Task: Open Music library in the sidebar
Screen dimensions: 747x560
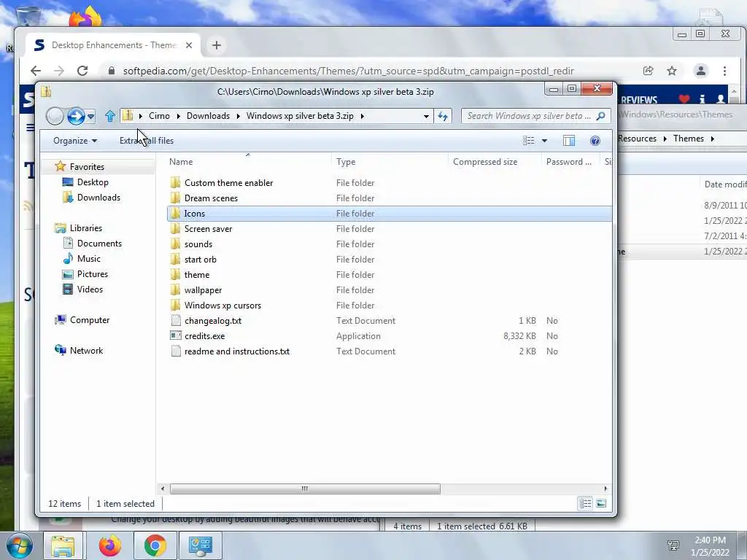Action: [x=88, y=259]
